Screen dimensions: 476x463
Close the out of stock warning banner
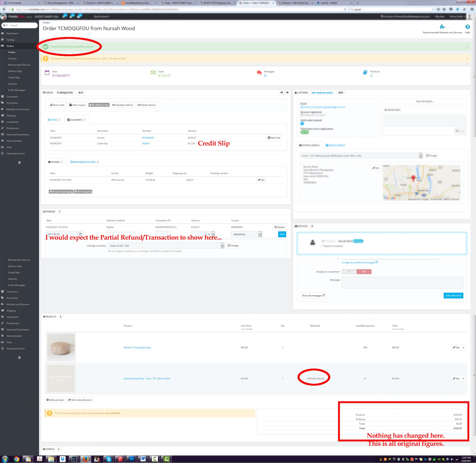[467, 59]
